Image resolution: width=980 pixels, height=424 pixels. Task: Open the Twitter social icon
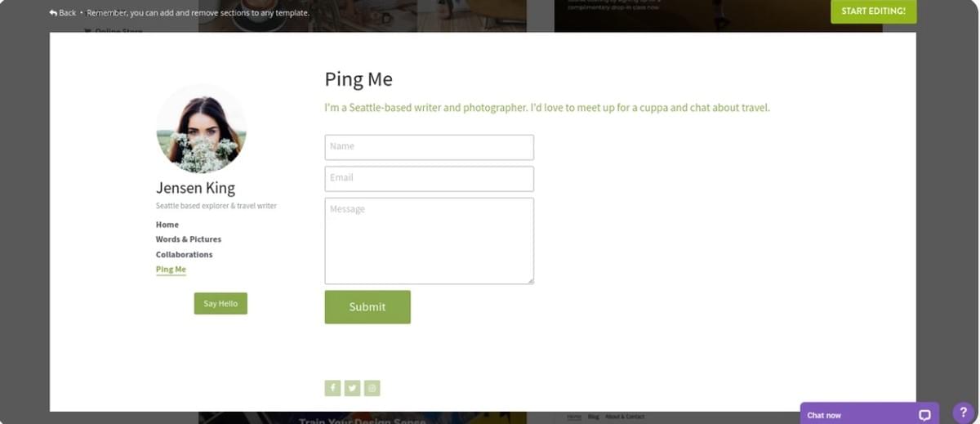[x=352, y=388]
